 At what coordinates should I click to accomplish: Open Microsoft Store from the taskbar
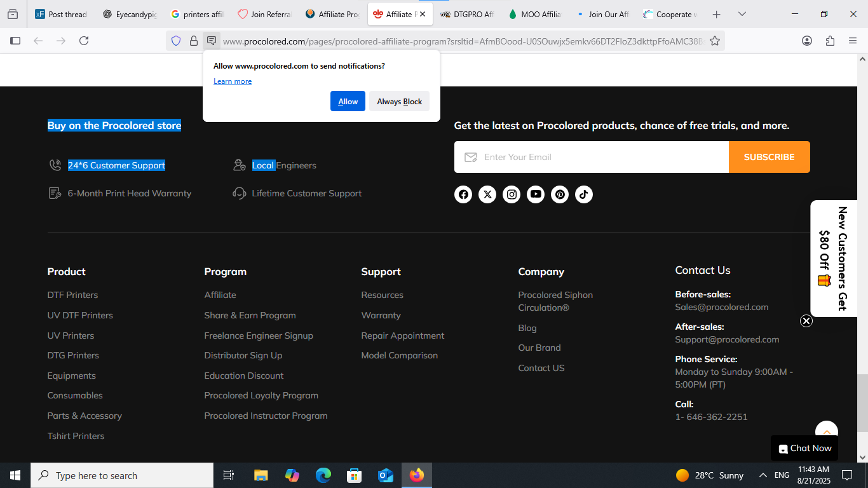tap(355, 475)
